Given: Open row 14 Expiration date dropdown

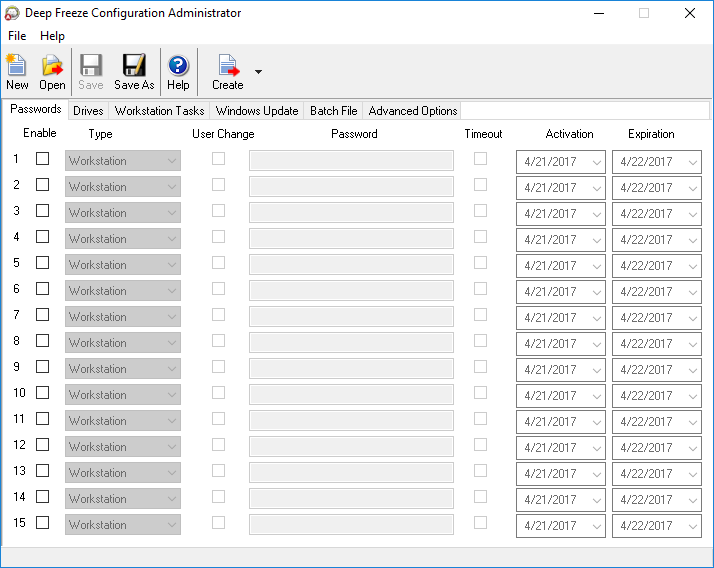Looking at the screenshot, I should pos(693,500).
